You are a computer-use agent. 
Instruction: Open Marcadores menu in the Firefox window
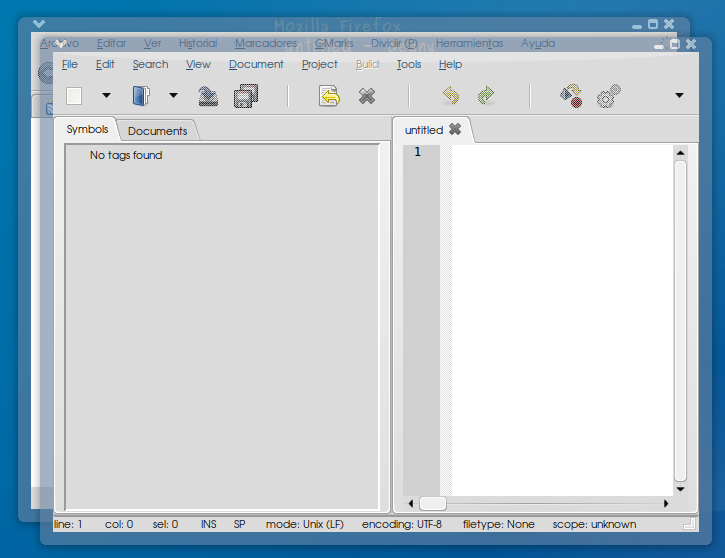tap(266, 43)
